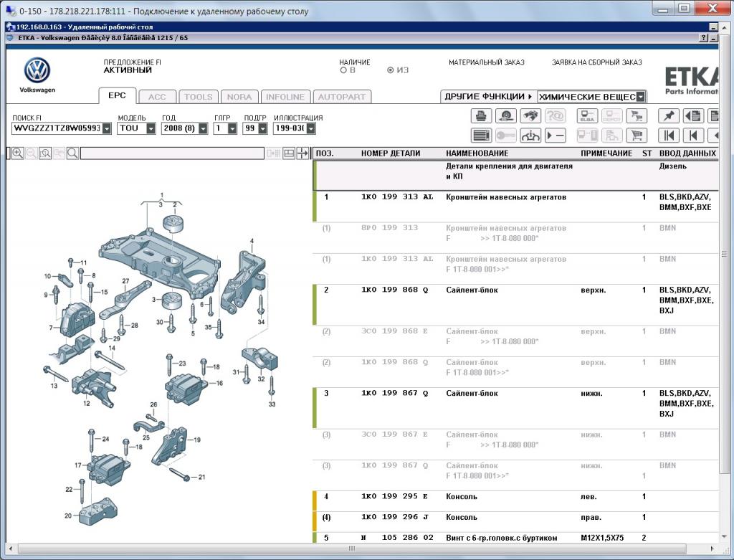Viewport: 734px width, 560px height.
Task: Open the ХИМИЧЕСКИЕ ВЕЩЕС dropdown arrow
Action: tap(641, 97)
